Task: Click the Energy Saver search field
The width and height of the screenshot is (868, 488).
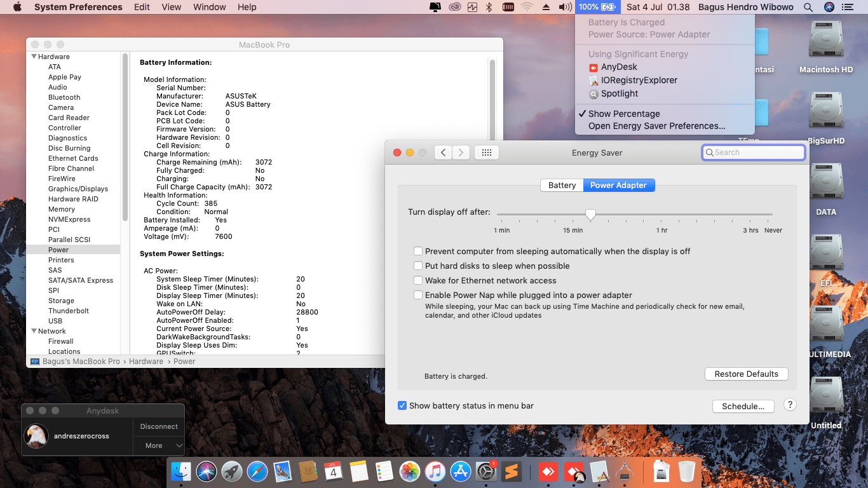Action: click(754, 152)
